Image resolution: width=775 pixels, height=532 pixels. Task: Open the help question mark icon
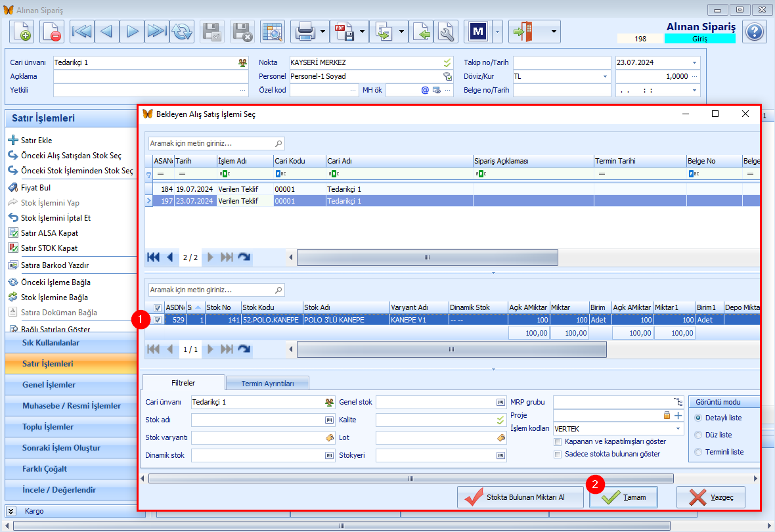pyautogui.click(x=754, y=32)
